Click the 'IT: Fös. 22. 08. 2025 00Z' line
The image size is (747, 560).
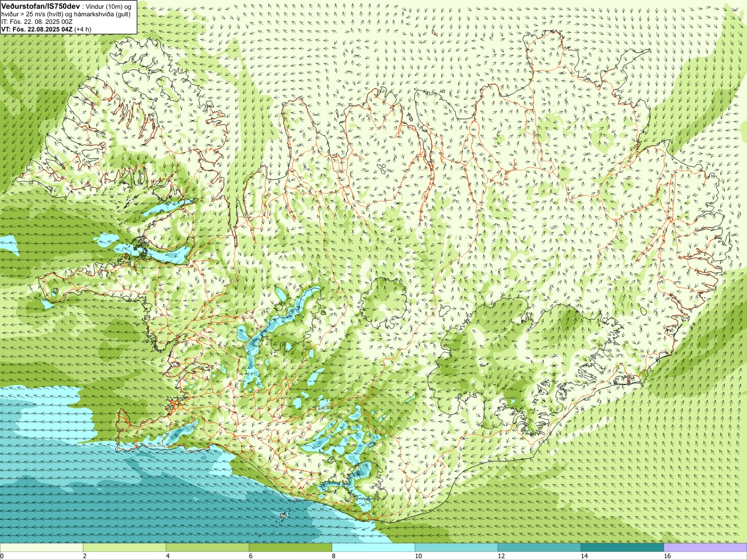click(x=37, y=22)
